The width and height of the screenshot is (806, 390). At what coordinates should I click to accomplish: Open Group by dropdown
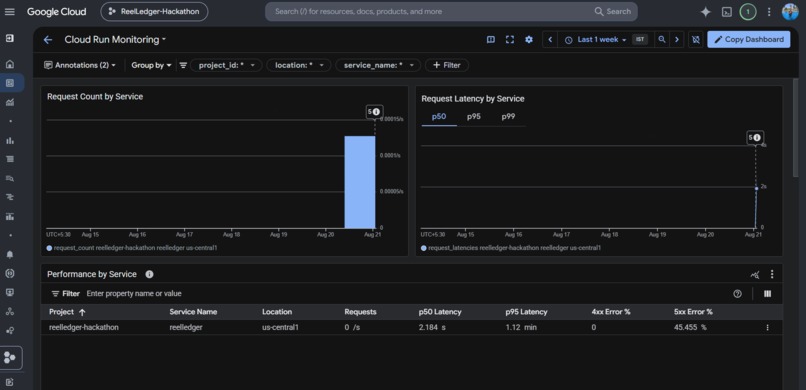[x=151, y=65]
